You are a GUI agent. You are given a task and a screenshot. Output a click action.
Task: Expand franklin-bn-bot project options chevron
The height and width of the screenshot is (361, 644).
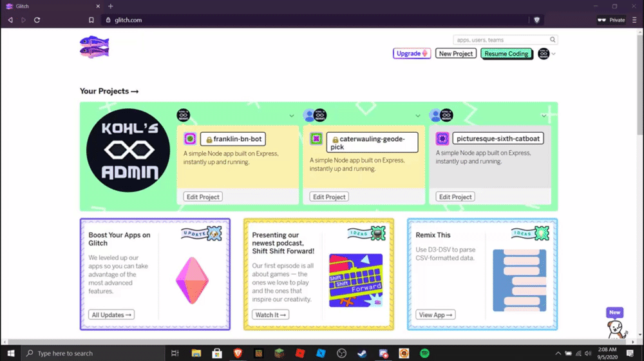tap(292, 116)
